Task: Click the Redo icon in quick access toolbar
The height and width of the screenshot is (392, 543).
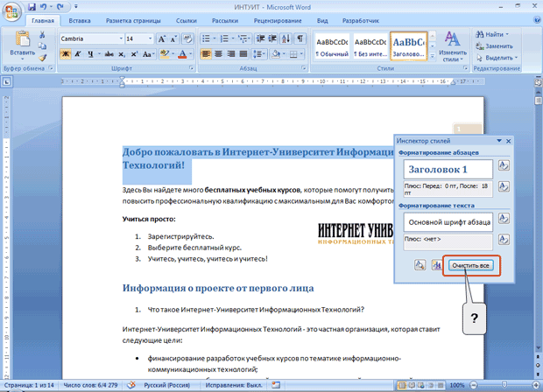Action: click(60, 7)
